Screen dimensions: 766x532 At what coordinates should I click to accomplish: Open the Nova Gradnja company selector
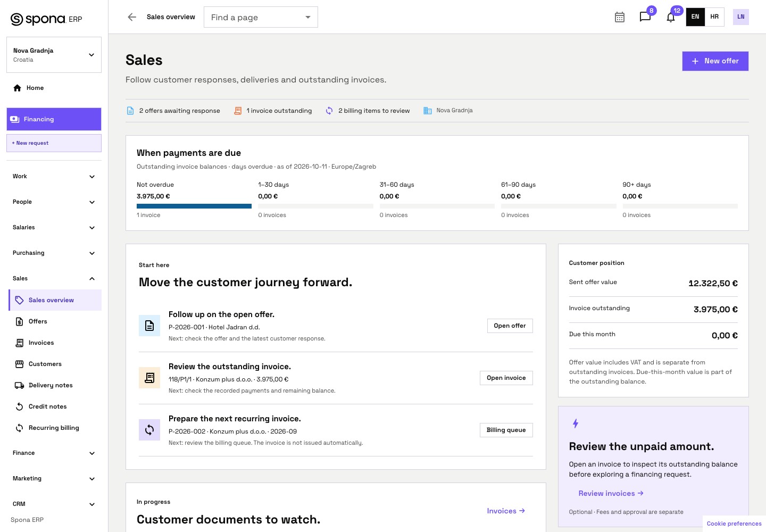pyautogui.click(x=54, y=55)
